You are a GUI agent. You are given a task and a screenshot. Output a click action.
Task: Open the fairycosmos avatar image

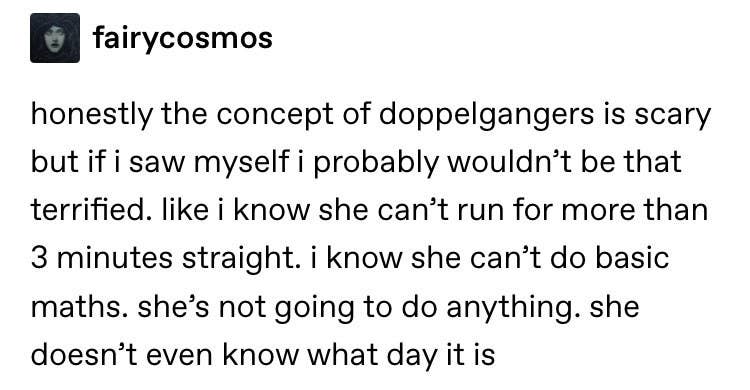point(55,38)
